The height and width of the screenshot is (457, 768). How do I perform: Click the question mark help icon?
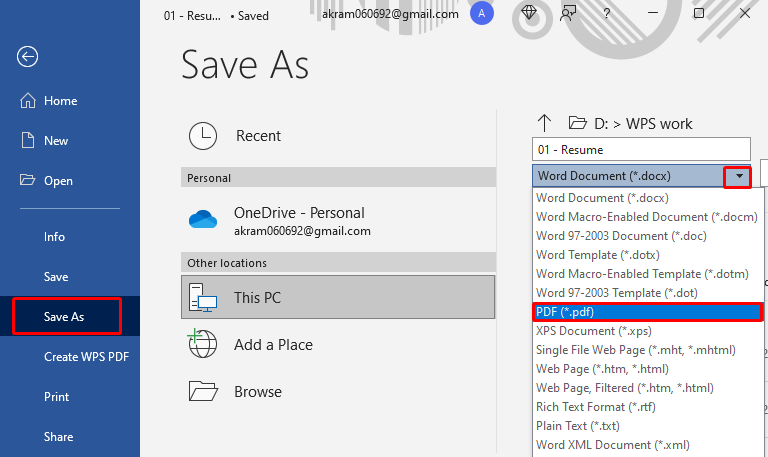607,13
